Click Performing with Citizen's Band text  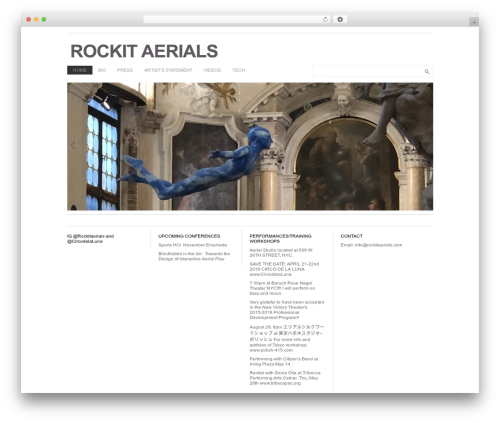tap(284, 361)
